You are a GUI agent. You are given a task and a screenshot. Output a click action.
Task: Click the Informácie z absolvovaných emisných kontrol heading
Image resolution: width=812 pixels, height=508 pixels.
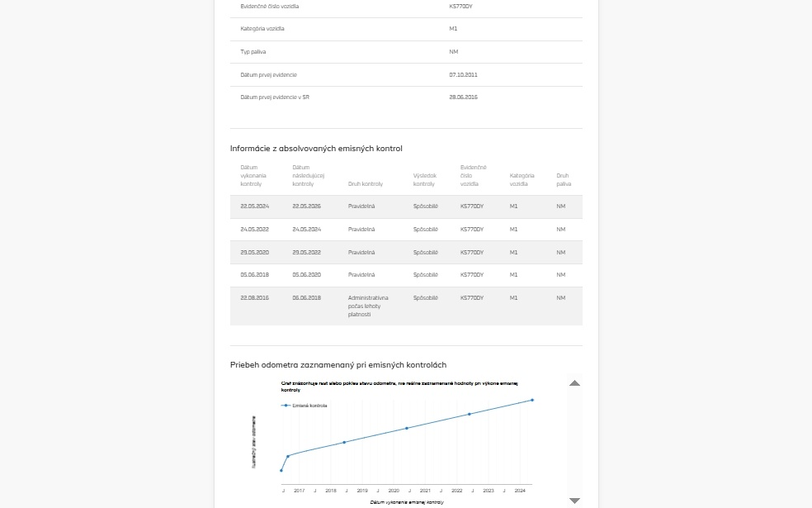[316, 149]
